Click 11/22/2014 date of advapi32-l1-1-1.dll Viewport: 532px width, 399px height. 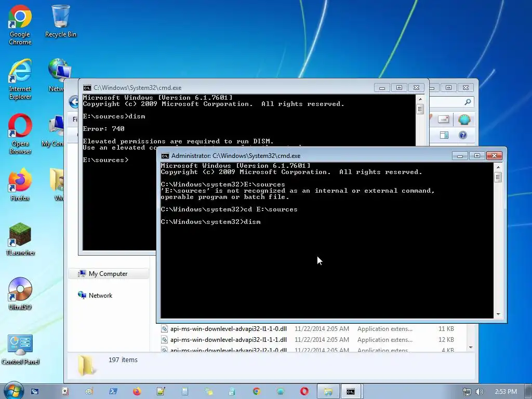[322, 340]
